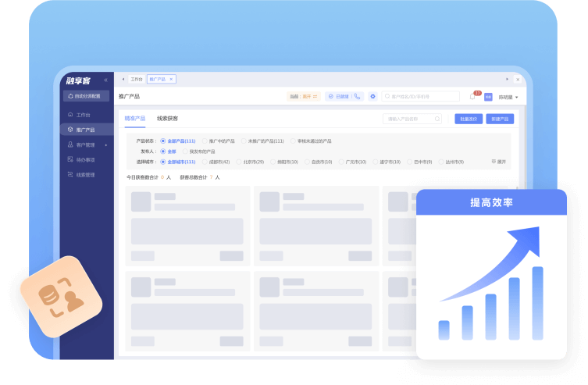Image resolution: width=588 pixels, height=385 pixels.
Task: Close the 推广产品 tab
Action: 171,79
